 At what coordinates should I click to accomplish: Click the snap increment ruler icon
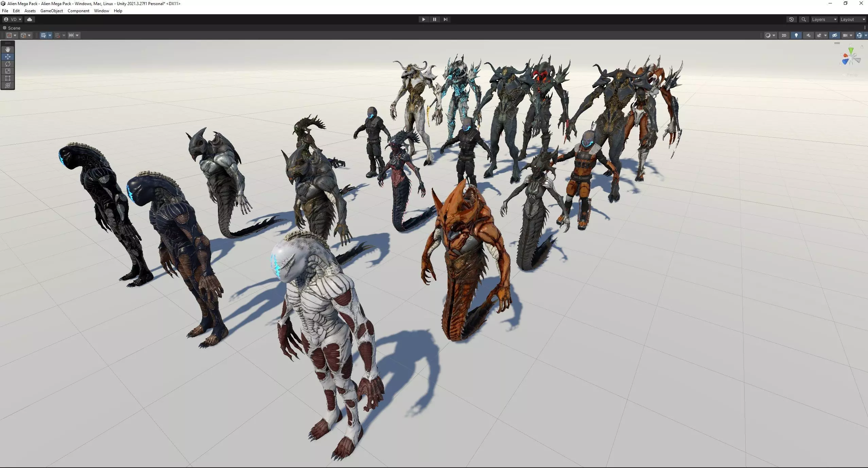point(71,35)
